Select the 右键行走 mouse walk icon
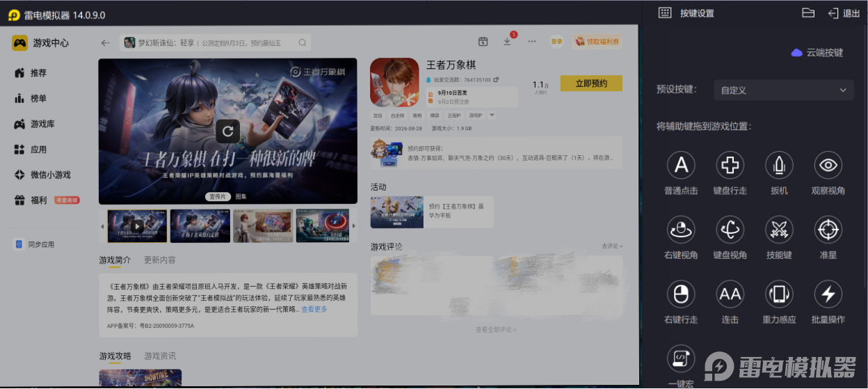 click(x=681, y=294)
